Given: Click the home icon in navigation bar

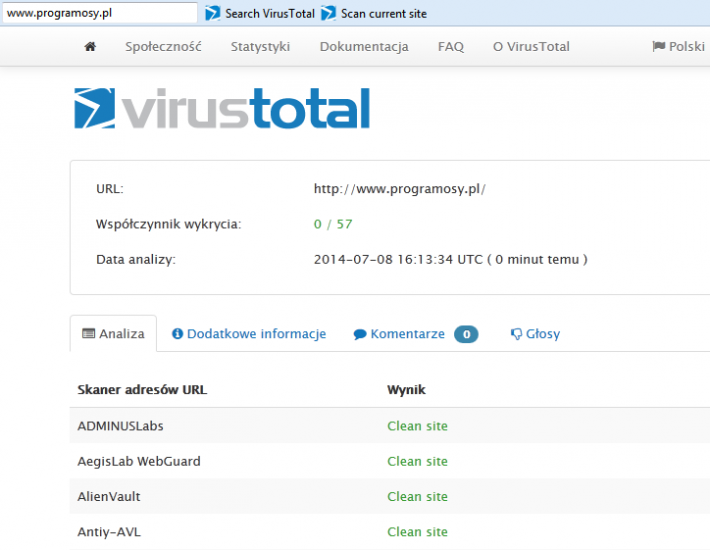Looking at the screenshot, I should [90, 46].
